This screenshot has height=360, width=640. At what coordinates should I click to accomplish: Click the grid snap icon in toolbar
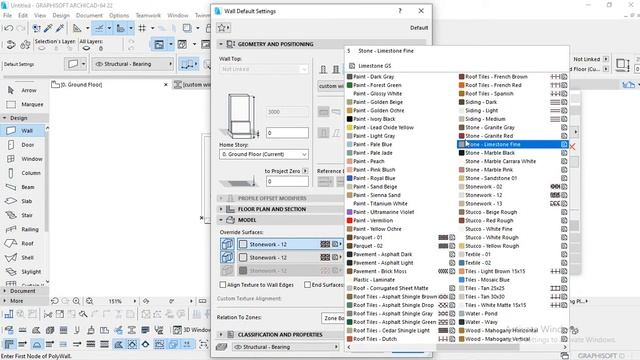142,28
